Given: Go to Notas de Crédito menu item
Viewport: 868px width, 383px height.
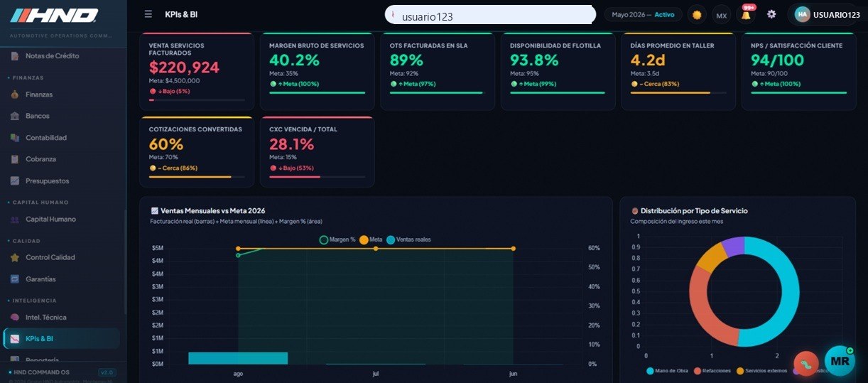Looking at the screenshot, I should (x=52, y=55).
